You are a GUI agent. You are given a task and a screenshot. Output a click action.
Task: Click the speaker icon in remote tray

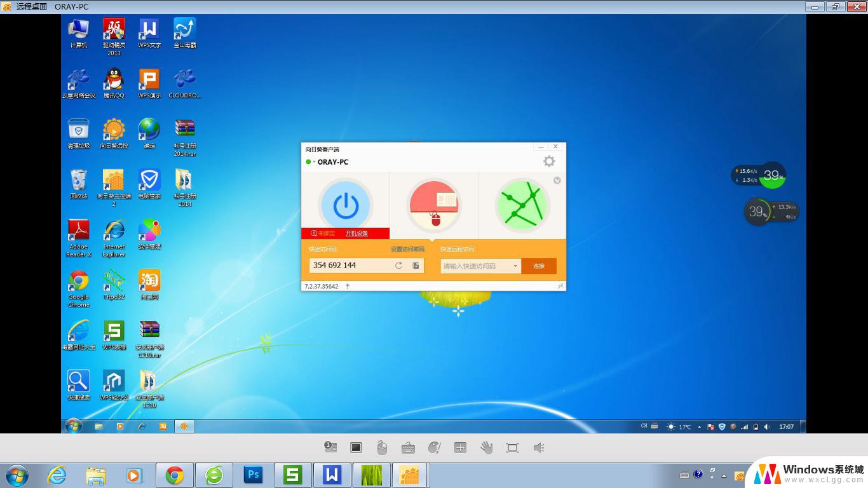tap(766, 426)
